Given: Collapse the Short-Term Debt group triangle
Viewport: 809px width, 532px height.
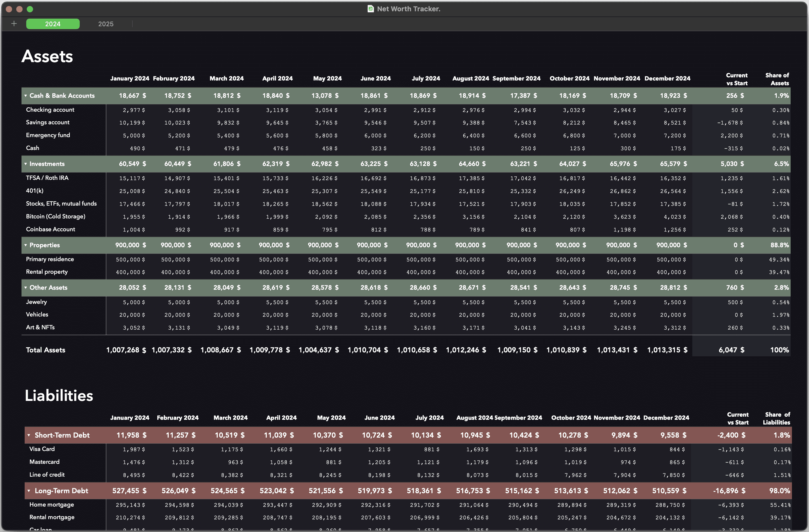Looking at the screenshot, I should pyautogui.click(x=29, y=435).
